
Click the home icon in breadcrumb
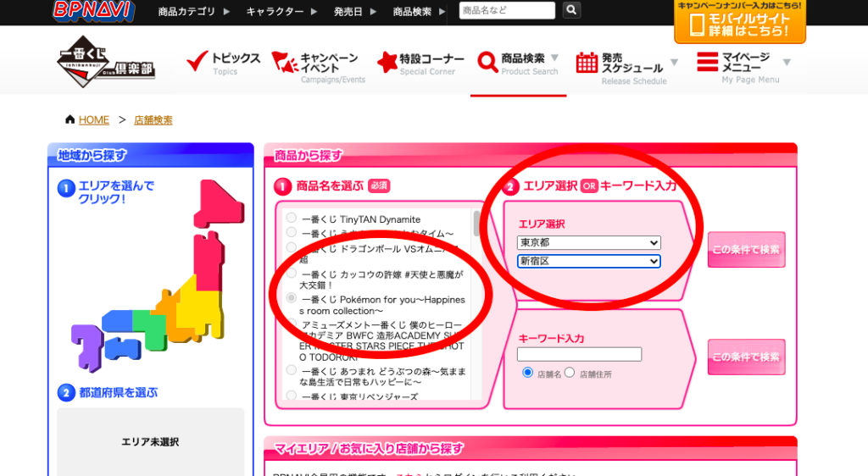pos(70,119)
